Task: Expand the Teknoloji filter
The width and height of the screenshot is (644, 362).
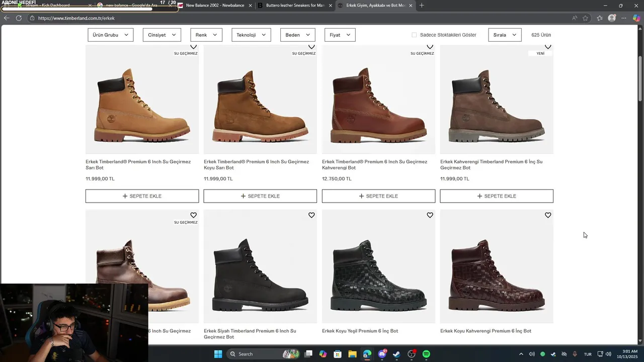Action: [251, 35]
